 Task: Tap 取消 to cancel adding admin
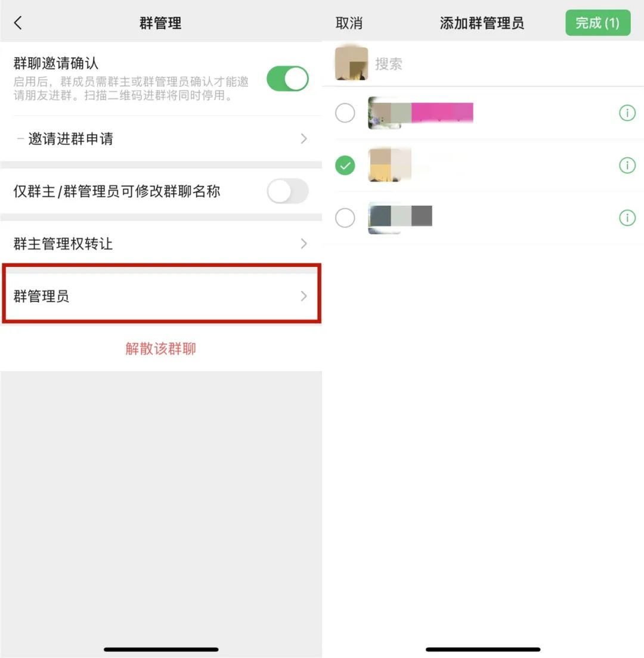[x=349, y=23]
